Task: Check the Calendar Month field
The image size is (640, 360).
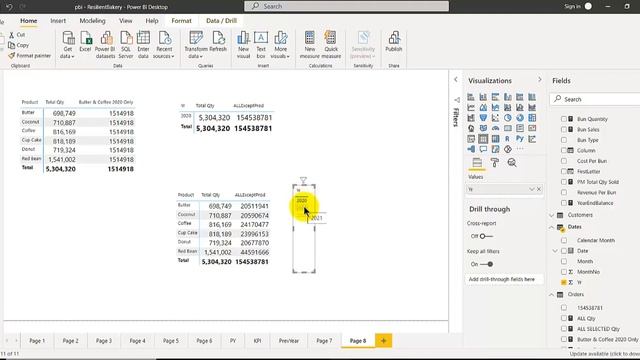Action: click(564, 240)
